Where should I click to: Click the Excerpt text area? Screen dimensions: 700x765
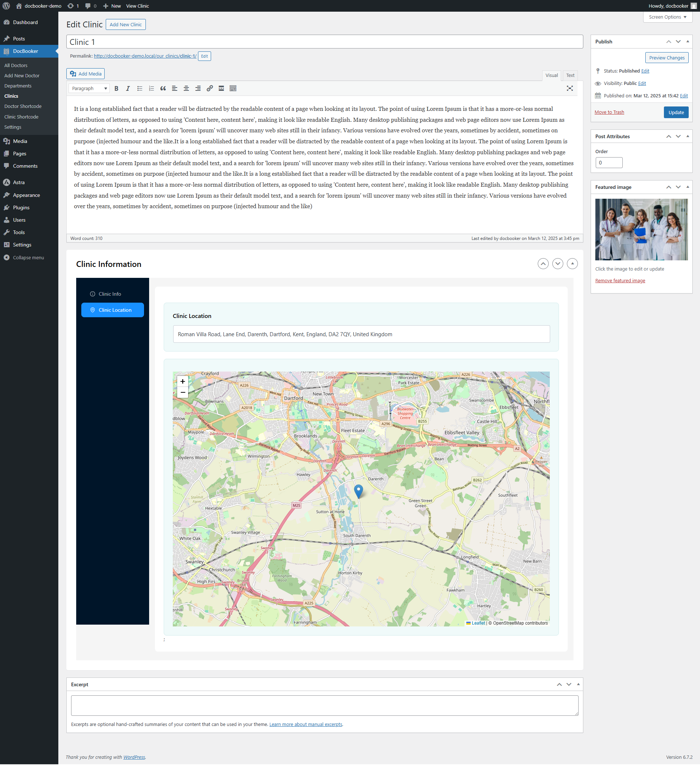324,706
